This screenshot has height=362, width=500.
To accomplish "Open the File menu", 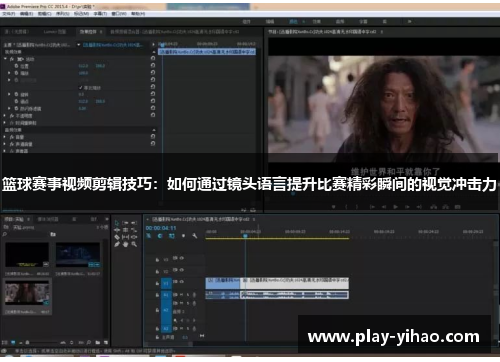I will [x=9, y=14].
